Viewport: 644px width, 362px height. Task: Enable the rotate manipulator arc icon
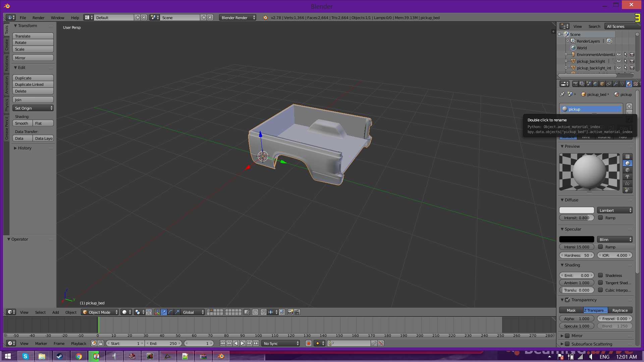(x=170, y=312)
